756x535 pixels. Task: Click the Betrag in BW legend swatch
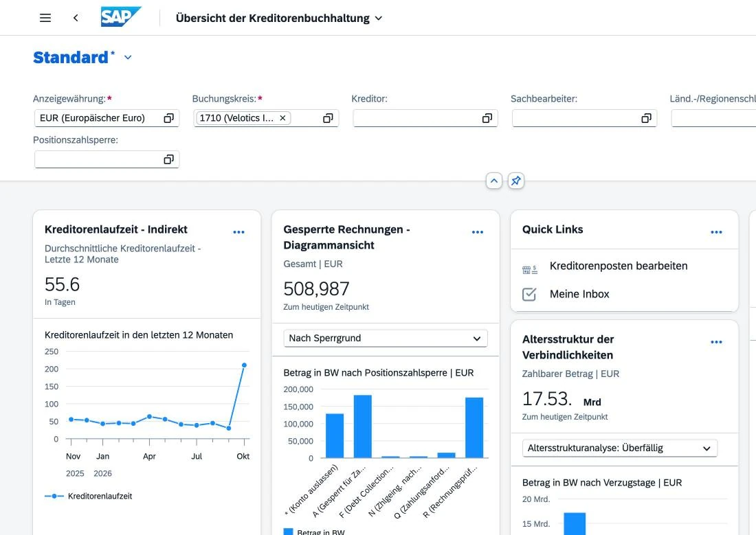click(x=289, y=532)
